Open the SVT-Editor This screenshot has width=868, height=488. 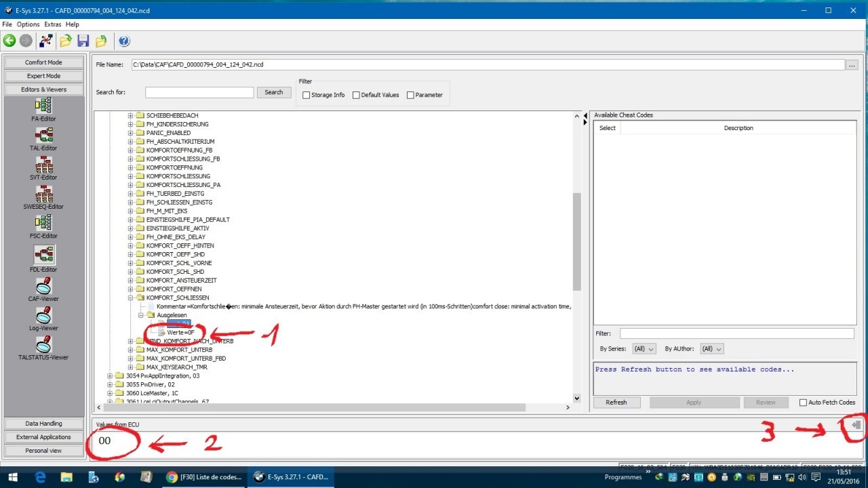44,168
